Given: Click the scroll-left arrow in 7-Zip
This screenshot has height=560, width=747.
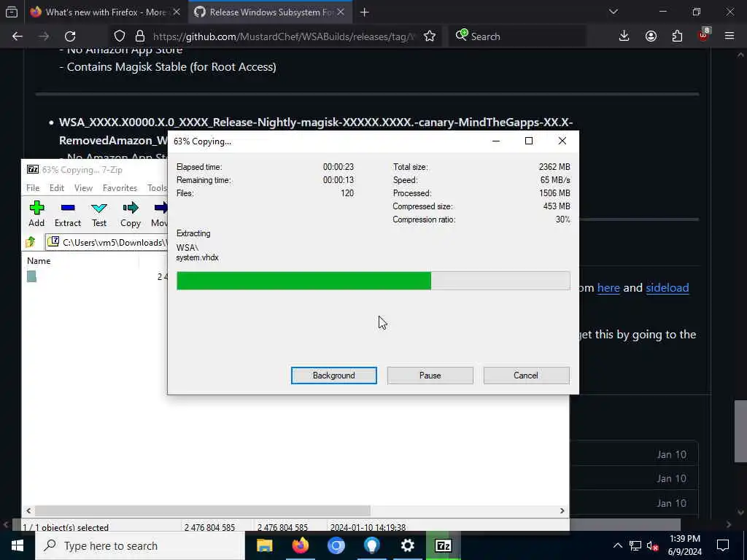Looking at the screenshot, I should (x=28, y=510).
